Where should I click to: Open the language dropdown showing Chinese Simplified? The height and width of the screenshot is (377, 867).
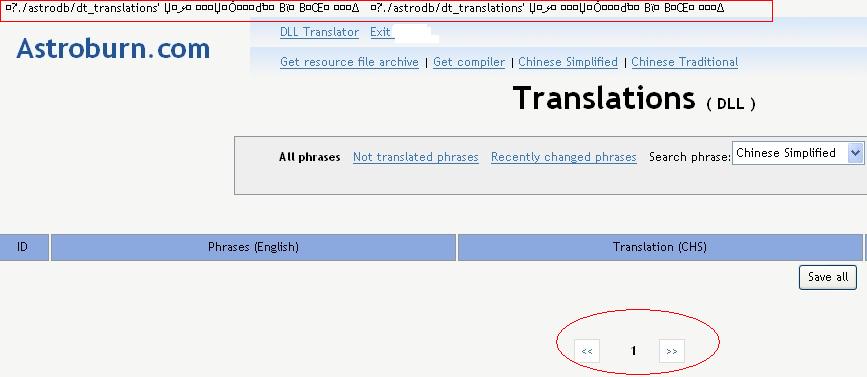pyautogui.click(x=798, y=153)
